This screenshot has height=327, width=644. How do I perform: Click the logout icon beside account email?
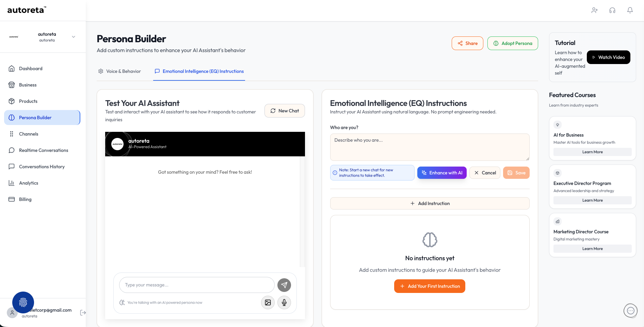83,313
